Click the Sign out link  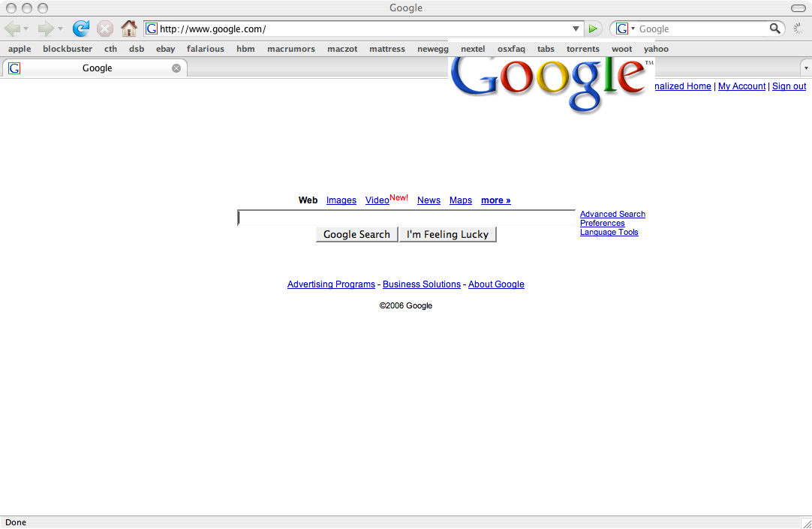[789, 86]
